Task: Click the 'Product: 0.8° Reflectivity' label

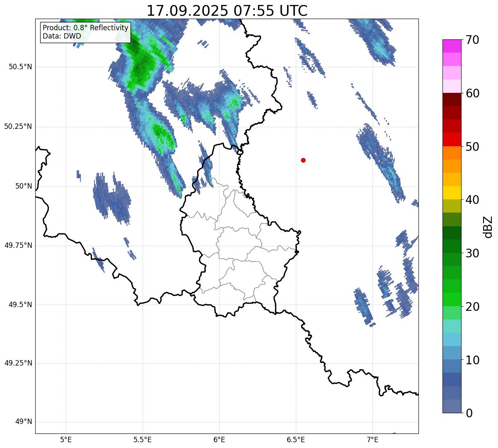Action: click(85, 28)
